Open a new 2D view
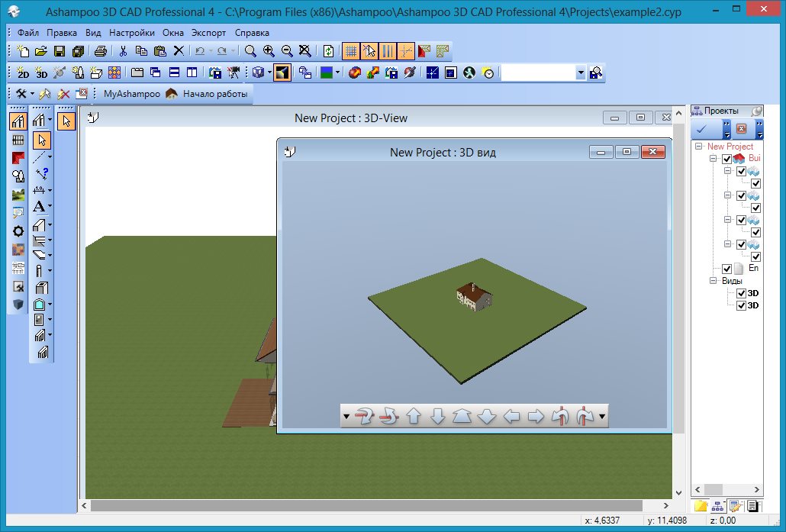 point(23,73)
